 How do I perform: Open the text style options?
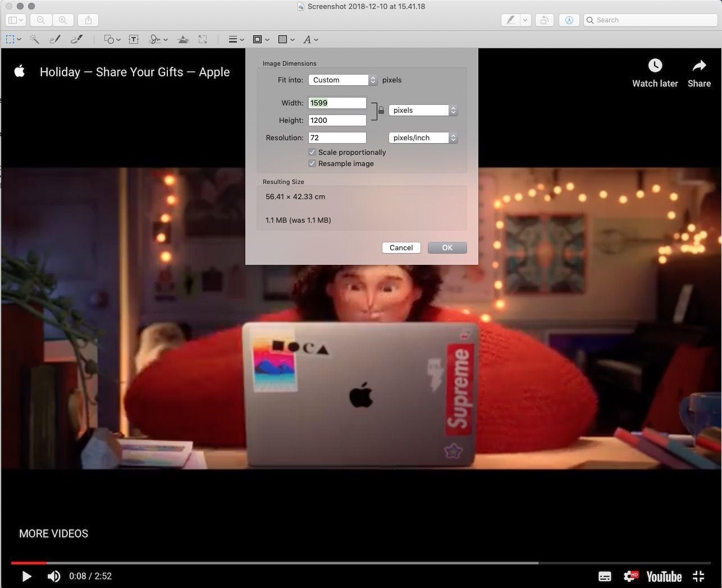tap(309, 39)
